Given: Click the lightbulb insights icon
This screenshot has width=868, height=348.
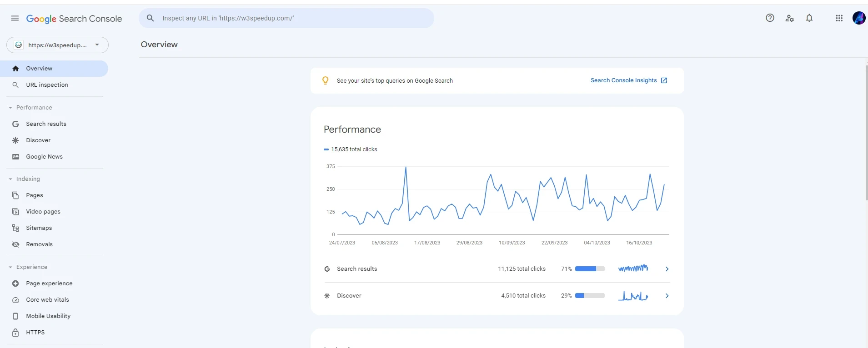Looking at the screenshot, I should (x=326, y=80).
